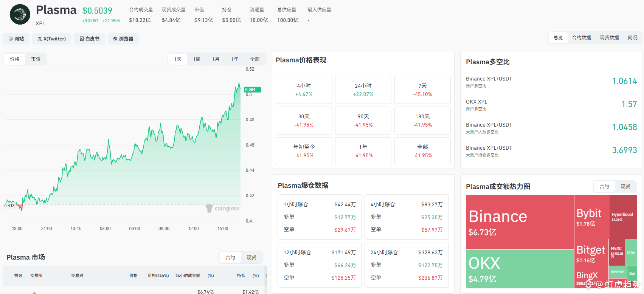Sort table by 24h成交额 column header
The image size is (644, 294).
coord(188,275)
